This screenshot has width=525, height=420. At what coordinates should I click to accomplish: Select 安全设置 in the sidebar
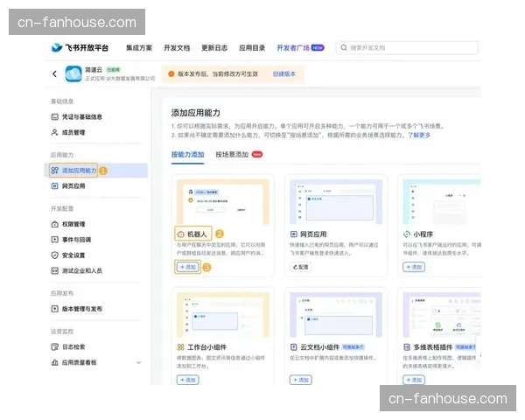pos(73,255)
